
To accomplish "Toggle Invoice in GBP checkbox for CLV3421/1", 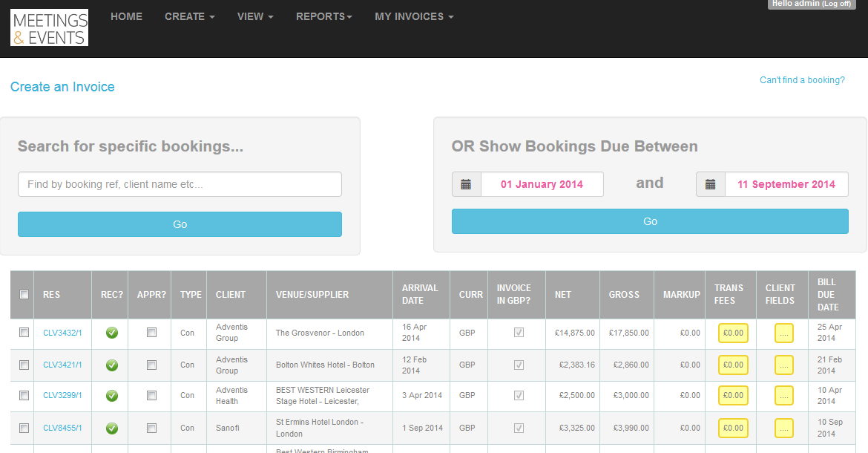I will 519,365.
